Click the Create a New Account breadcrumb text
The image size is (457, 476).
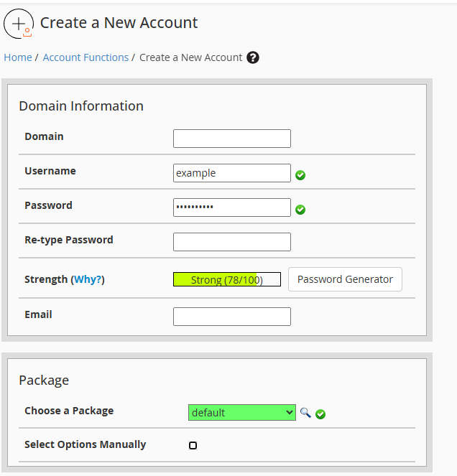pyautogui.click(x=191, y=57)
